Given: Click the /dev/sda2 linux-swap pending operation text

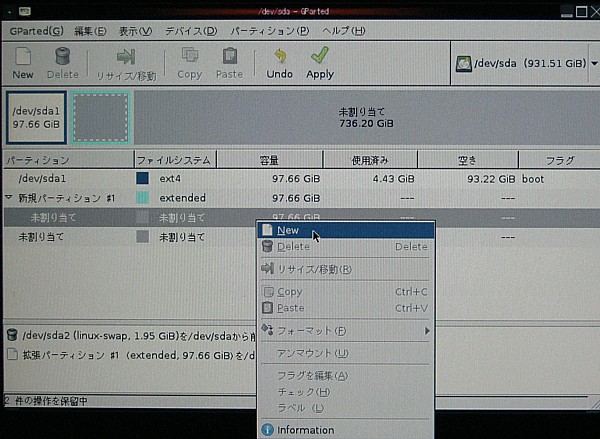Looking at the screenshot, I should coord(139,336).
